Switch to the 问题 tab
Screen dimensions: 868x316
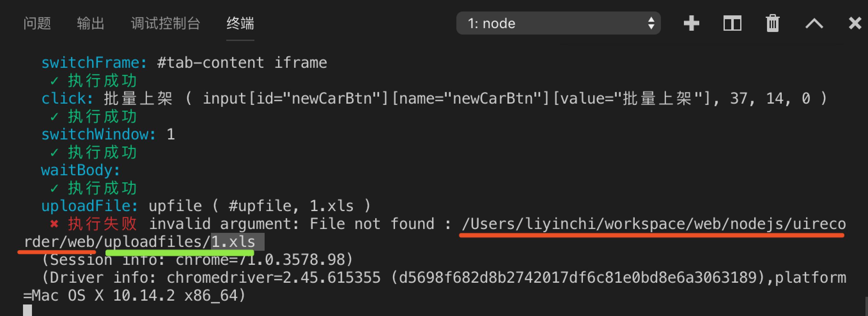pyautogui.click(x=37, y=23)
